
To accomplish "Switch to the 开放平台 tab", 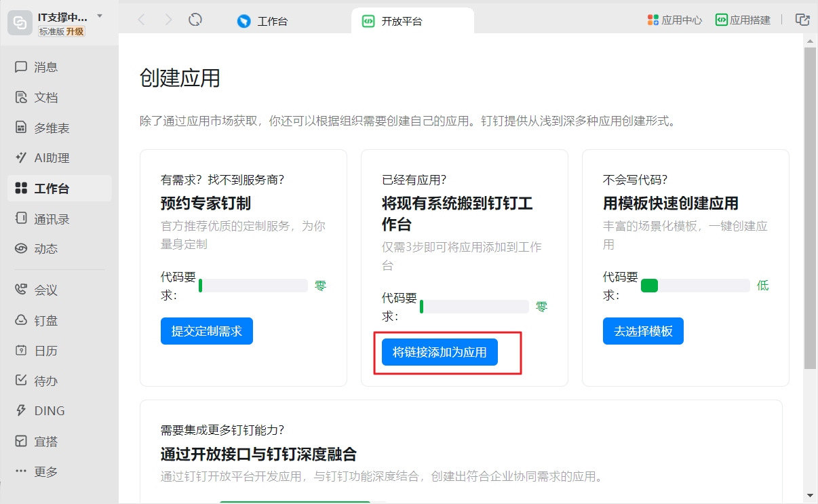I will pos(412,21).
